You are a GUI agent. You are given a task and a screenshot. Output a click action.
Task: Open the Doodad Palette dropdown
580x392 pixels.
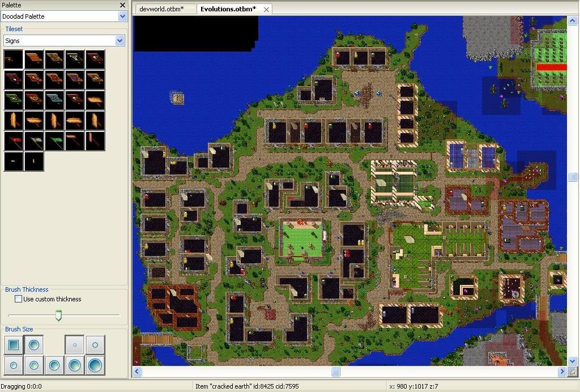(x=122, y=16)
